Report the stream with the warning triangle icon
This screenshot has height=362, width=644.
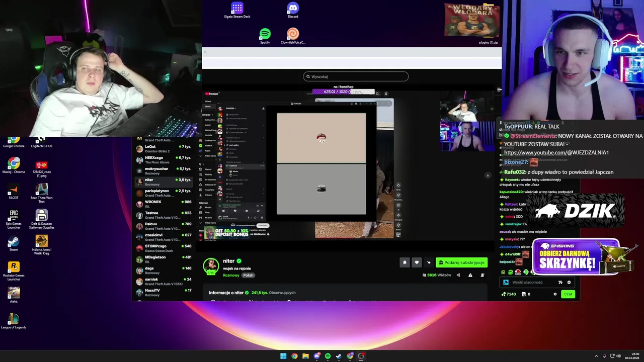[x=470, y=275]
